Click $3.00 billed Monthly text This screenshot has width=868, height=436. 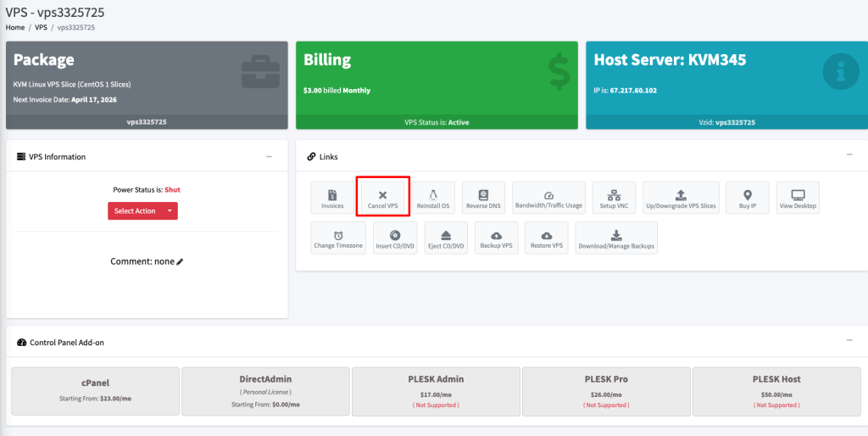coord(337,90)
